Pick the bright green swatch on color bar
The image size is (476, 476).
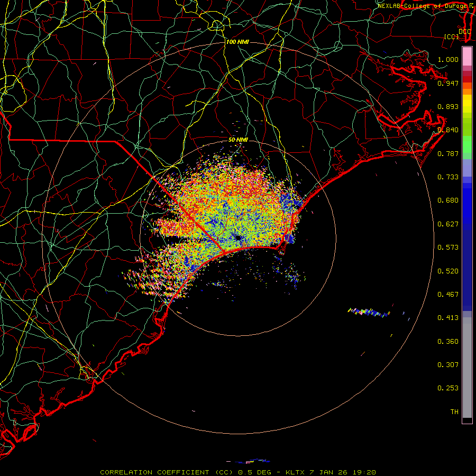[x=467, y=144]
